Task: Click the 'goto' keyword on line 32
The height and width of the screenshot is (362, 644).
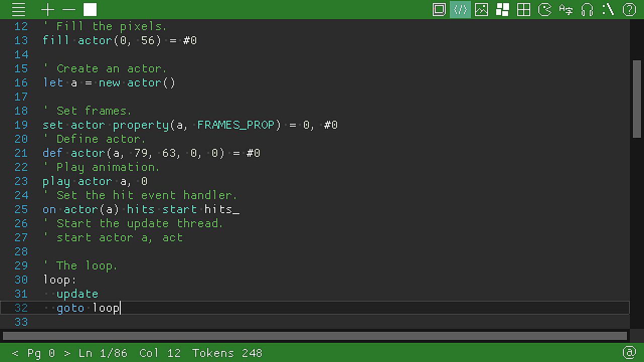Action: pyautogui.click(x=70, y=308)
